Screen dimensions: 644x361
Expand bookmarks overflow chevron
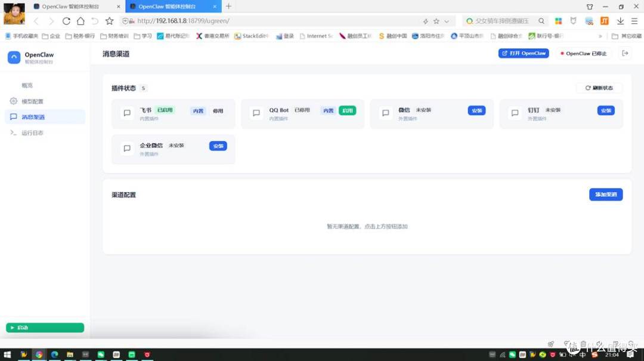point(600,36)
